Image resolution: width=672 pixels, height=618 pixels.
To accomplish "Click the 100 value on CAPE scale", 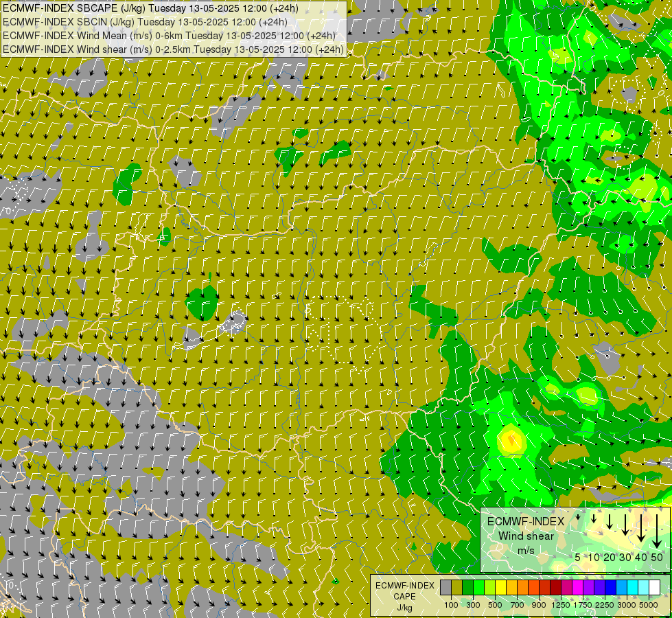I will (451, 605).
